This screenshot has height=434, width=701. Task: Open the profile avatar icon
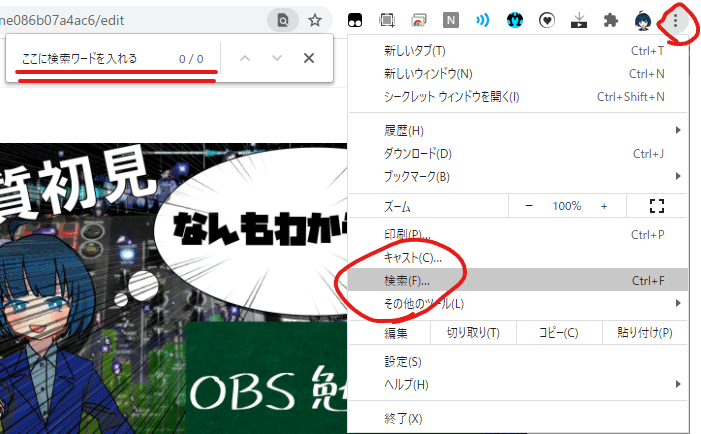tap(643, 20)
